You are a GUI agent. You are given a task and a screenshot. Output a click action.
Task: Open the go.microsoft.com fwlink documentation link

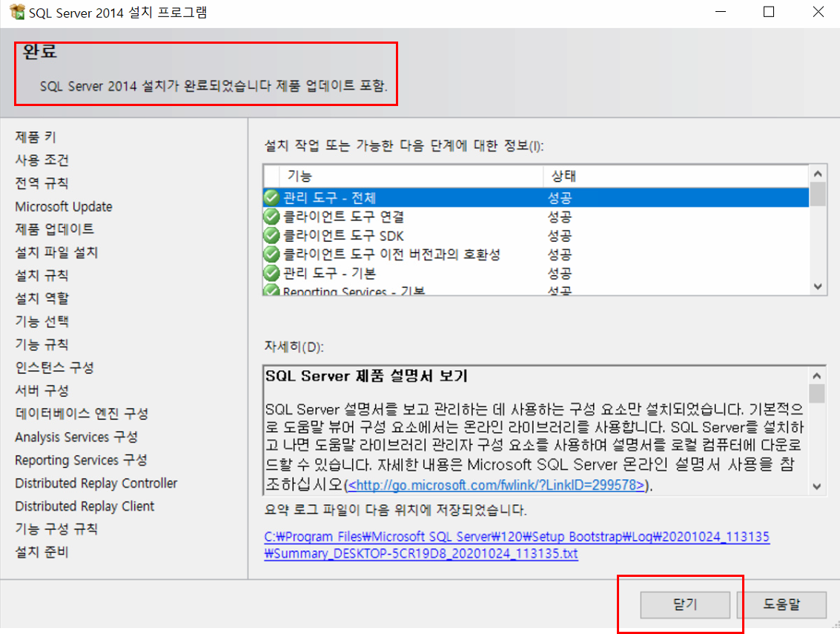pos(496,485)
